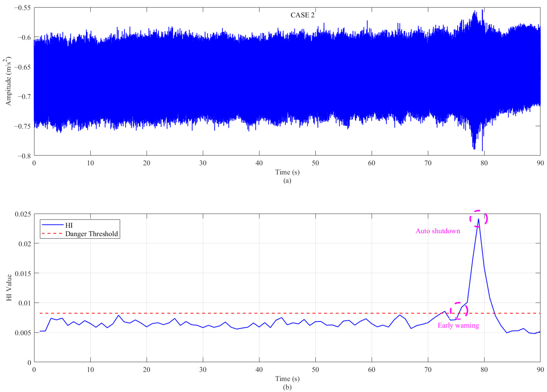Click the top plot 'Time (s)' axis label
This screenshot has width=547, height=392.
click(x=287, y=172)
